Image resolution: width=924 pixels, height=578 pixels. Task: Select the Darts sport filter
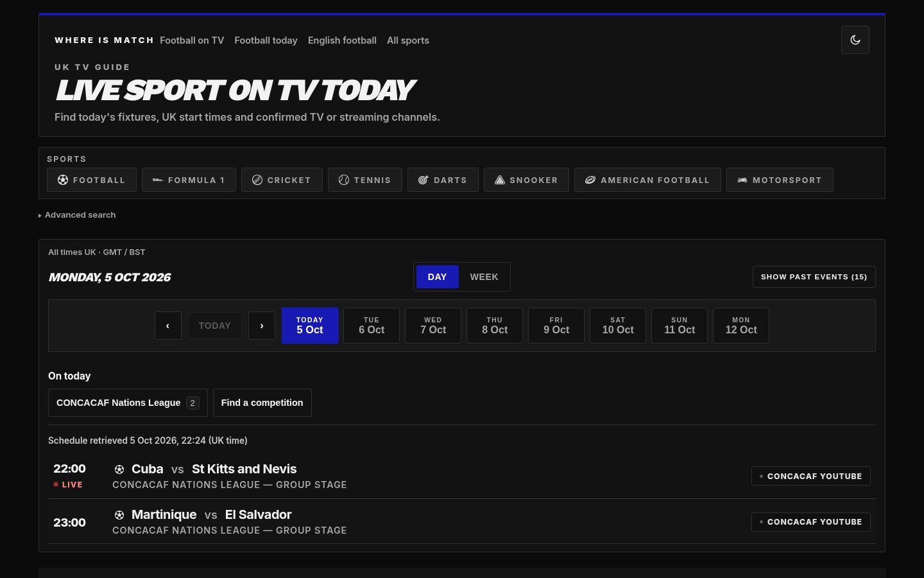pyautogui.click(x=443, y=180)
